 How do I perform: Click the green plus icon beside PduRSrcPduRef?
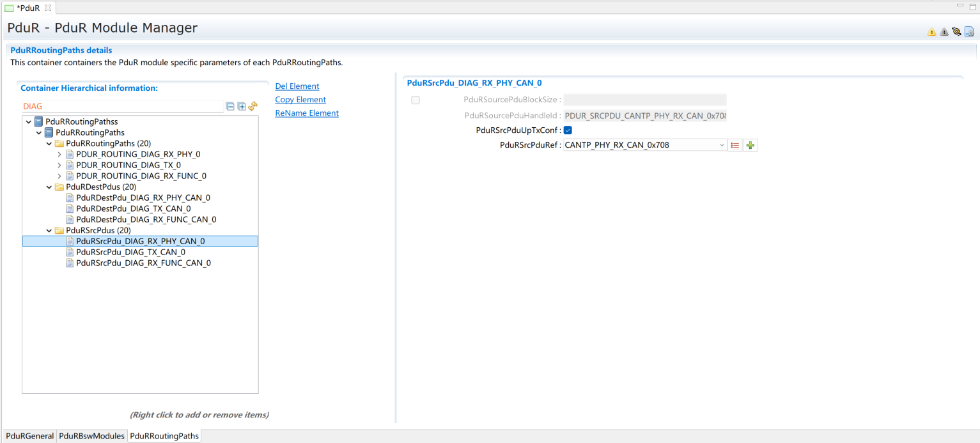(751, 145)
